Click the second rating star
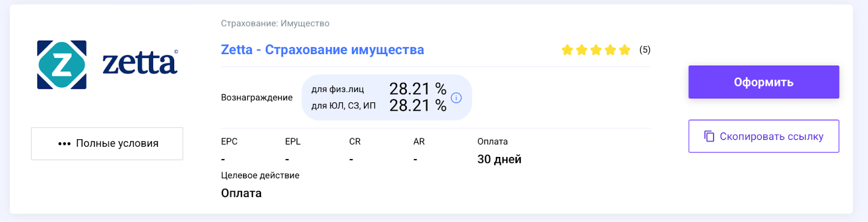868x222 pixels. [582, 50]
